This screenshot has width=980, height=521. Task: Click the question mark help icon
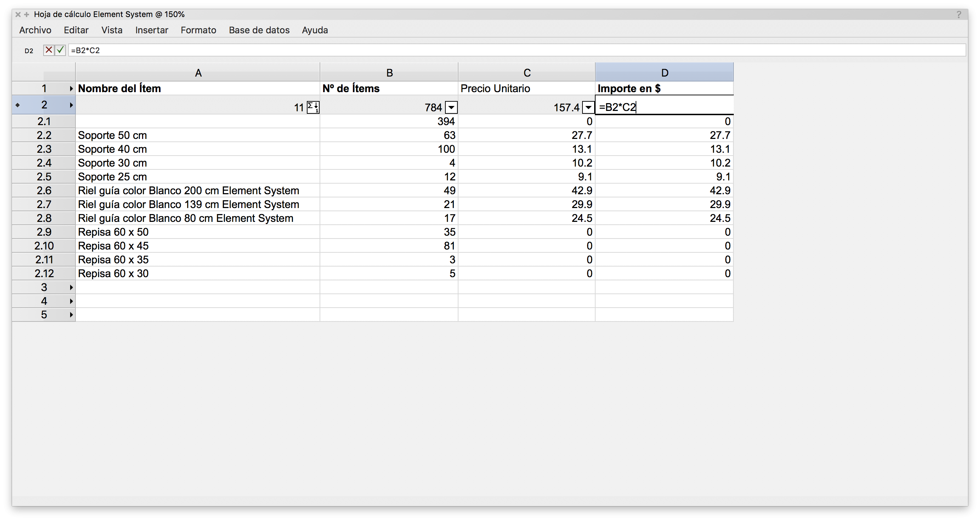(959, 15)
